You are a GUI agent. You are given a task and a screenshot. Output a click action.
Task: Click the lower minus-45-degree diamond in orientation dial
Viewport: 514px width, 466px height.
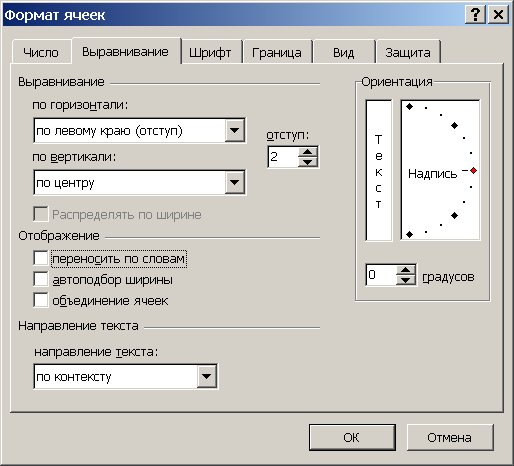[x=454, y=216]
